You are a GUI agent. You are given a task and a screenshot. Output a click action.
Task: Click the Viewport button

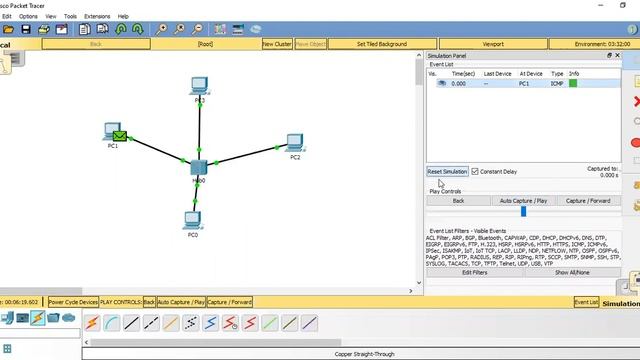tap(493, 44)
